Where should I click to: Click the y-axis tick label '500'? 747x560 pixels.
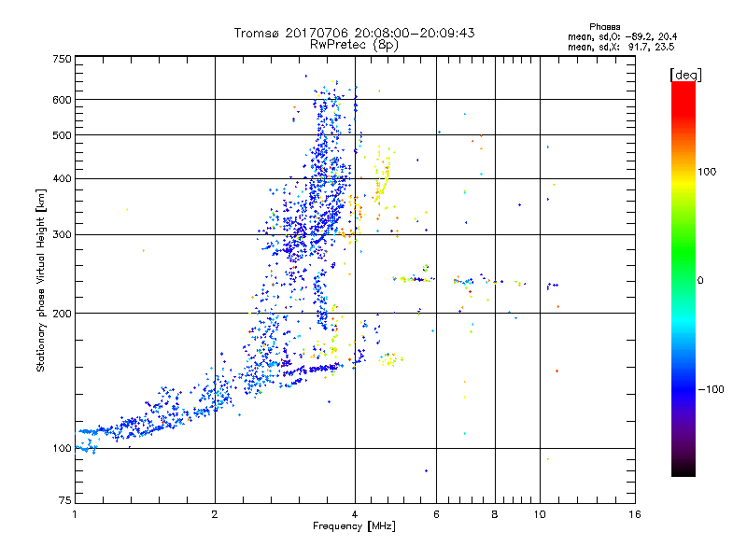pyautogui.click(x=62, y=135)
